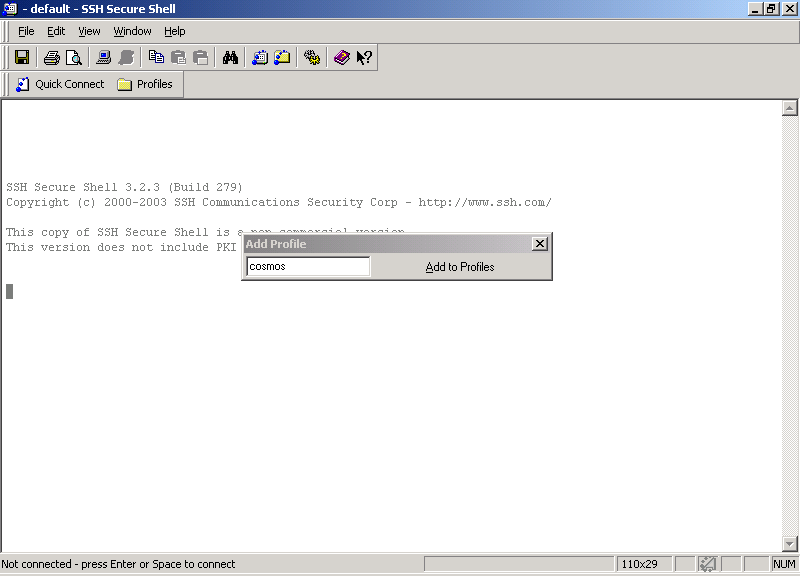Click the Help book icon
800x576 pixels.
pos(342,58)
